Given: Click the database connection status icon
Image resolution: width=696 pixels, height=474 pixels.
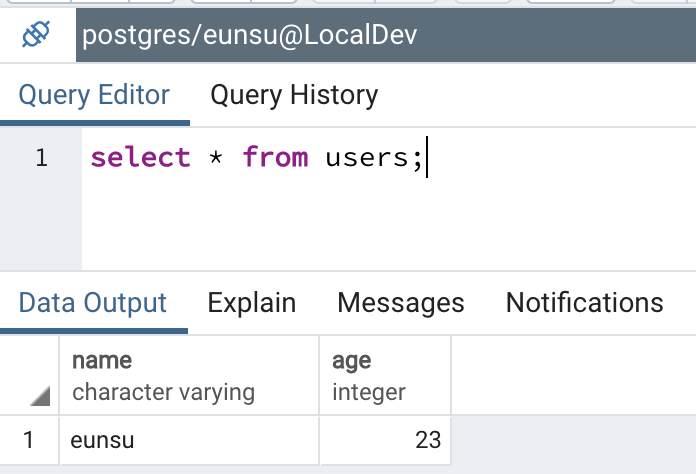Looking at the screenshot, I should 36,35.
